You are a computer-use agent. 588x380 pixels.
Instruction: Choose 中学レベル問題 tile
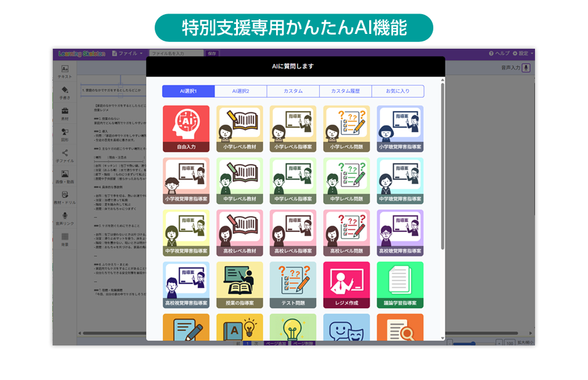click(x=346, y=181)
